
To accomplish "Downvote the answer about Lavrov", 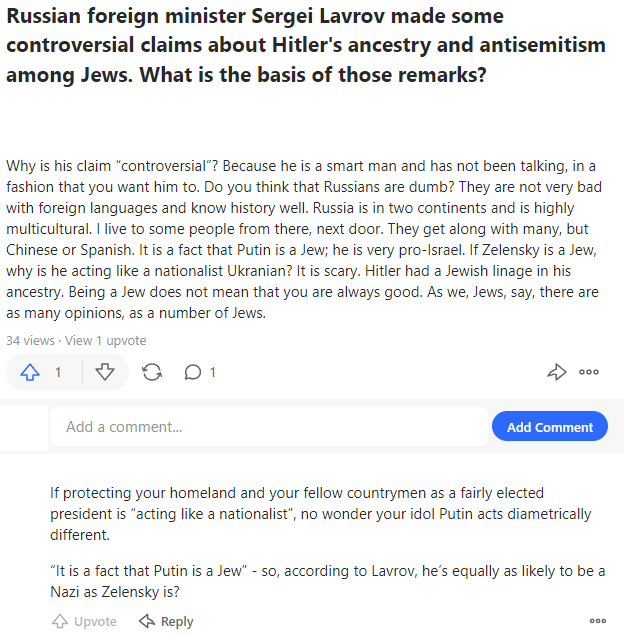I will pos(105,372).
